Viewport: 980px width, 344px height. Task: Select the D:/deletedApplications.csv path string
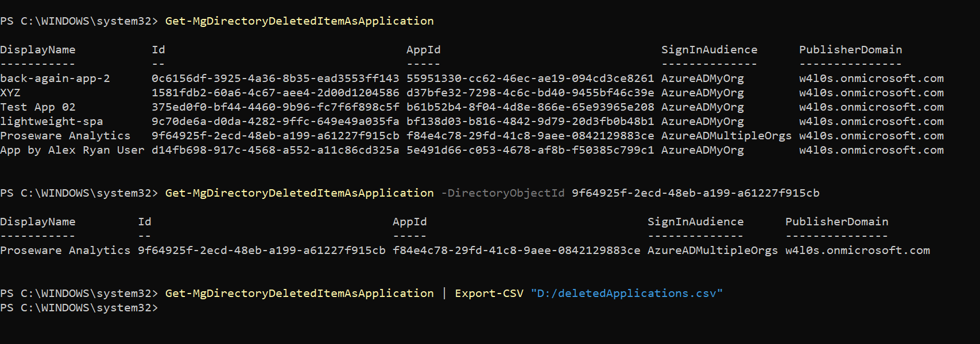(x=626, y=294)
